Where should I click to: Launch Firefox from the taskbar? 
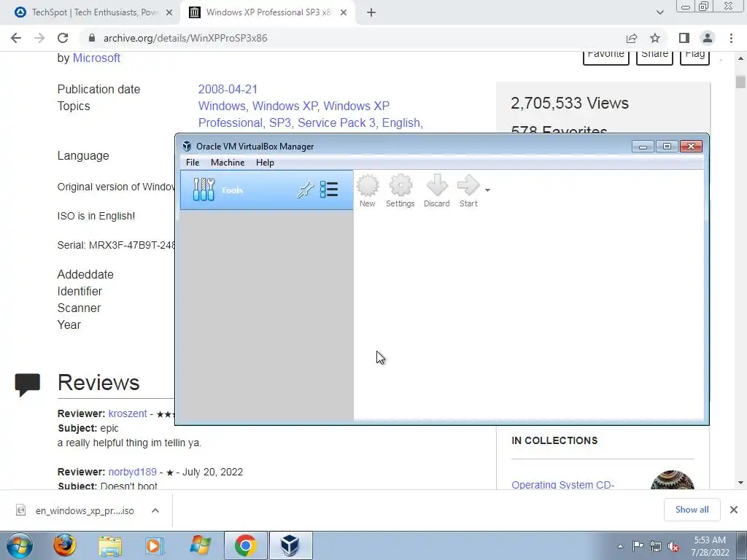[x=64, y=545]
